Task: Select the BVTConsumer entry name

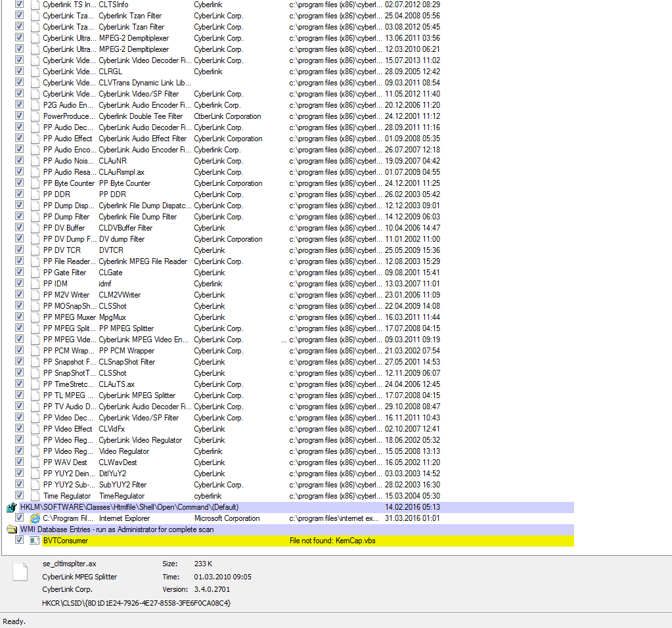Action: (x=66, y=541)
